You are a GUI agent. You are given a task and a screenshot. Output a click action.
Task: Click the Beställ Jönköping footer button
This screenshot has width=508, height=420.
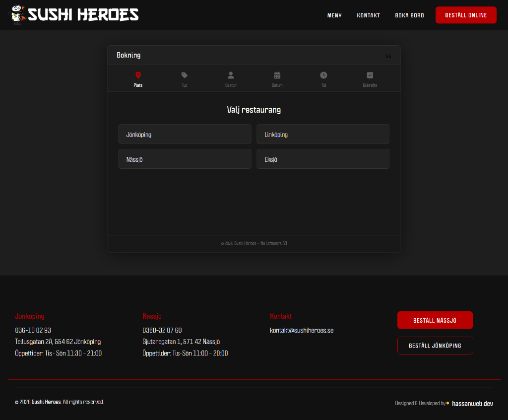(435, 346)
